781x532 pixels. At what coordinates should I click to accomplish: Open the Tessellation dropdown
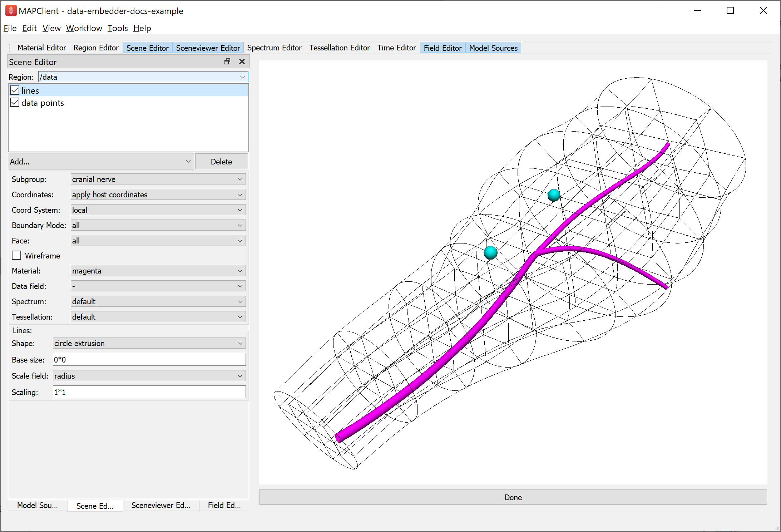(158, 317)
